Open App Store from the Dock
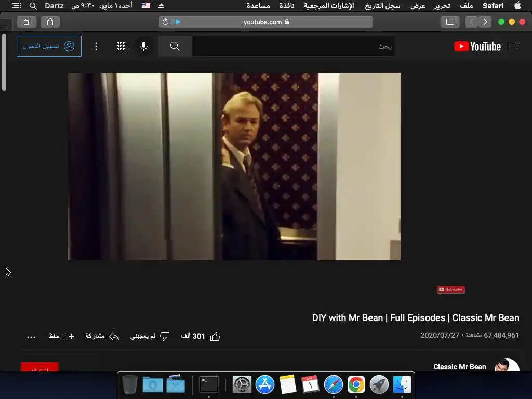 pos(264,384)
